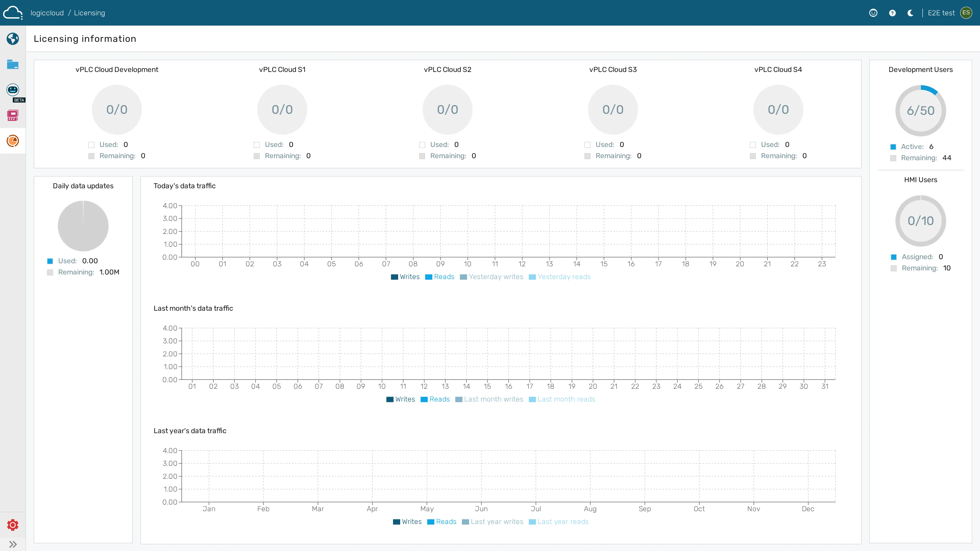Click the HMI Users 0/10 donut gauge
The height and width of the screenshot is (551, 980).
pyautogui.click(x=921, y=221)
